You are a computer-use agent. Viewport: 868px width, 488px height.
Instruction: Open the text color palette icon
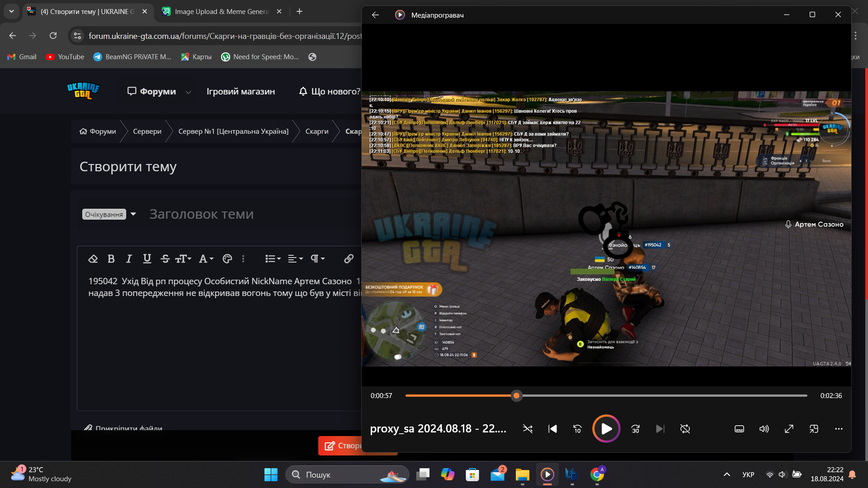pos(227,259)
